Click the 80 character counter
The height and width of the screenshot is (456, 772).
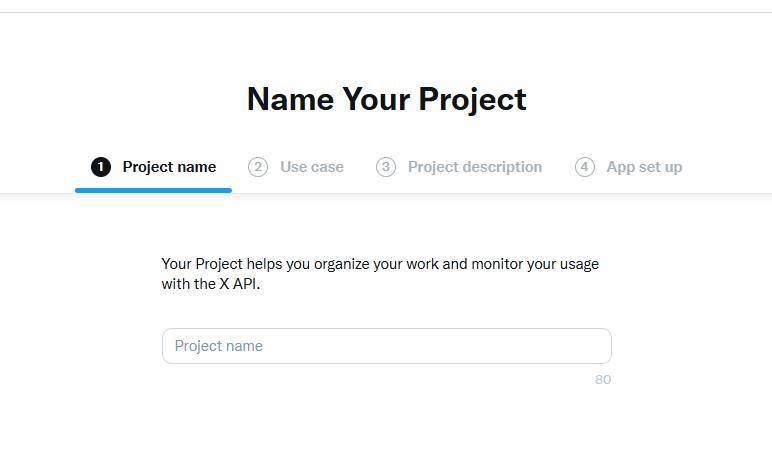[x=603, y=380]
